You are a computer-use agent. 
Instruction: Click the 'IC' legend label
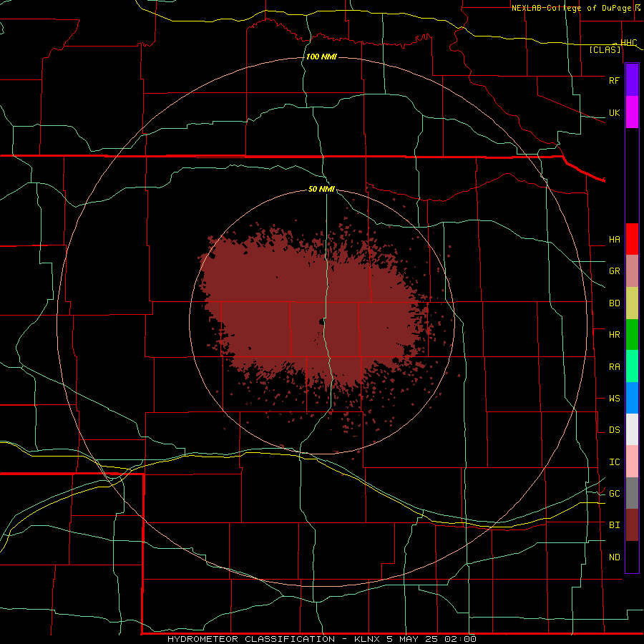point(614,462)
